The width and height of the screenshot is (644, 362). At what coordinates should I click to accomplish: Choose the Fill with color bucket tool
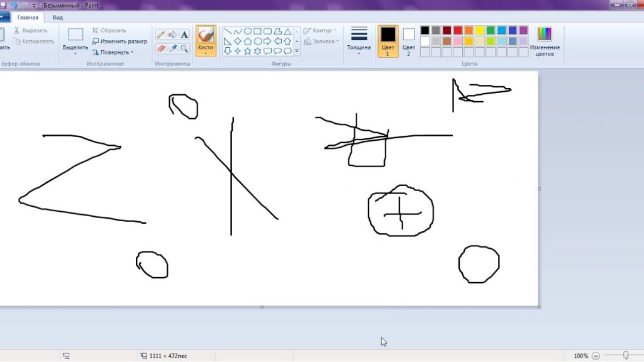(172, 35)
